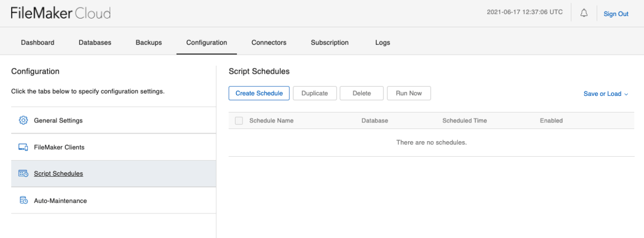Toggle the select-all schedules checkbox
644x238 pixels.
click(239, 121)
